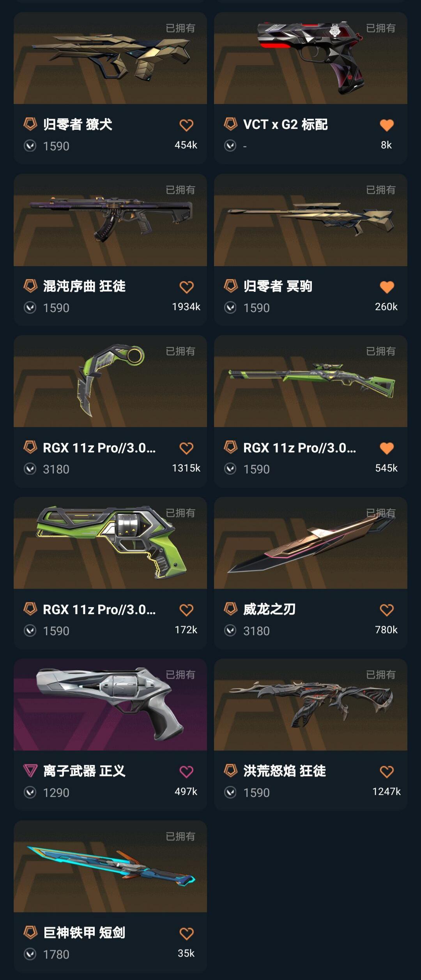Viewport: 421px width, 980px height.
Task: Favorite the 巨神铁甲 短剑 skin
Action: tap(186, 933)
